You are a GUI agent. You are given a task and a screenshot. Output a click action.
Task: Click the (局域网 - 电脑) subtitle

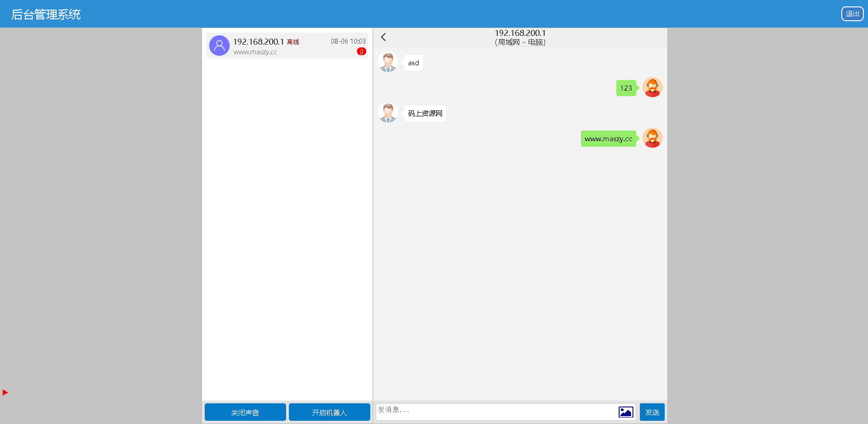click(520, 42)
